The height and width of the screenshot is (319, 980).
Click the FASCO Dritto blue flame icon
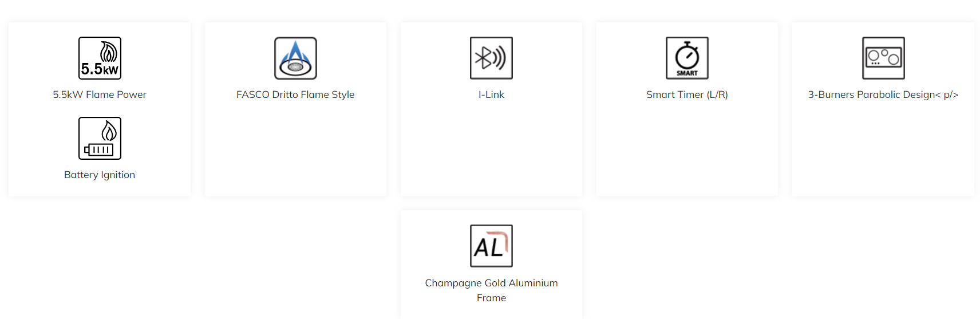click(x=295, y=58)
